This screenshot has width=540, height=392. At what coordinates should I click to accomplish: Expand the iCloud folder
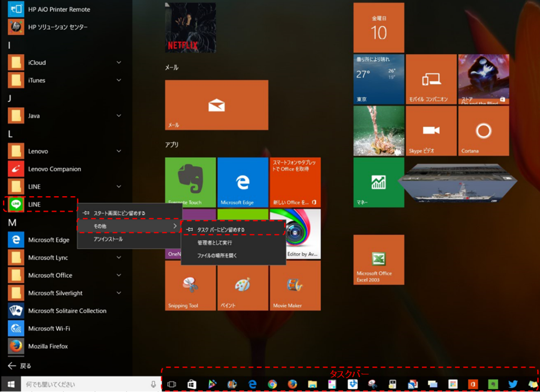pyautogui.click(x=119, y=62)
